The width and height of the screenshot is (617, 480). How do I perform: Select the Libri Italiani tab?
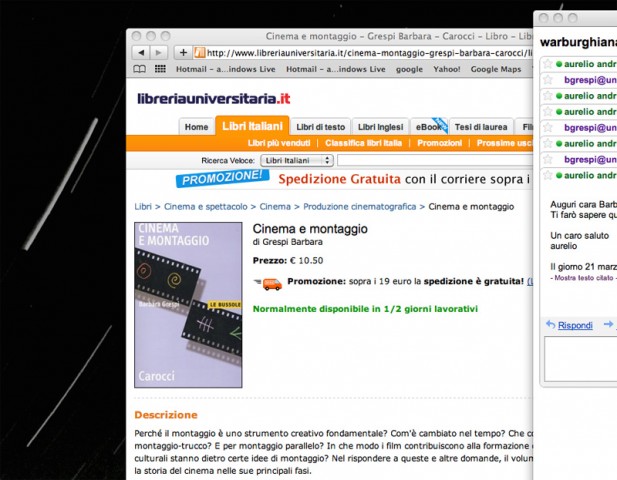[x=252, y=126]
